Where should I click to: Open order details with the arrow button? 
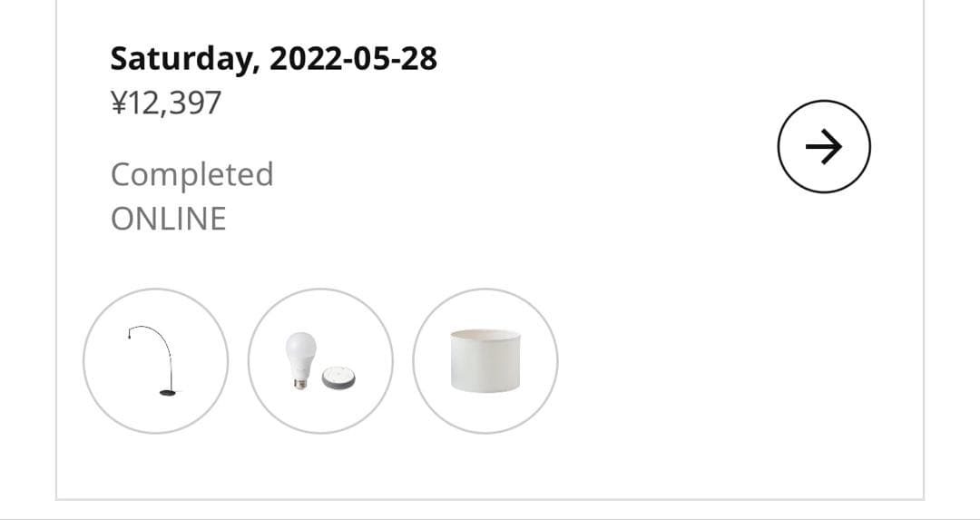(x=824, y=146)
